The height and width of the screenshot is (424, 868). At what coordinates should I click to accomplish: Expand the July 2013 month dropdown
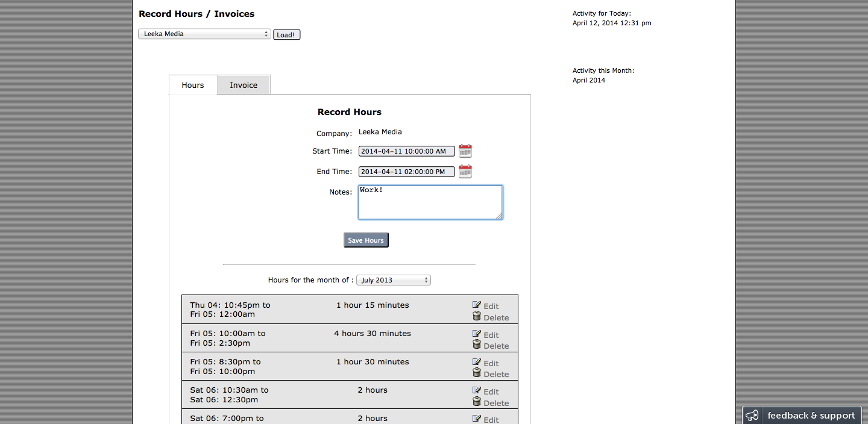[x=393, y=280]
